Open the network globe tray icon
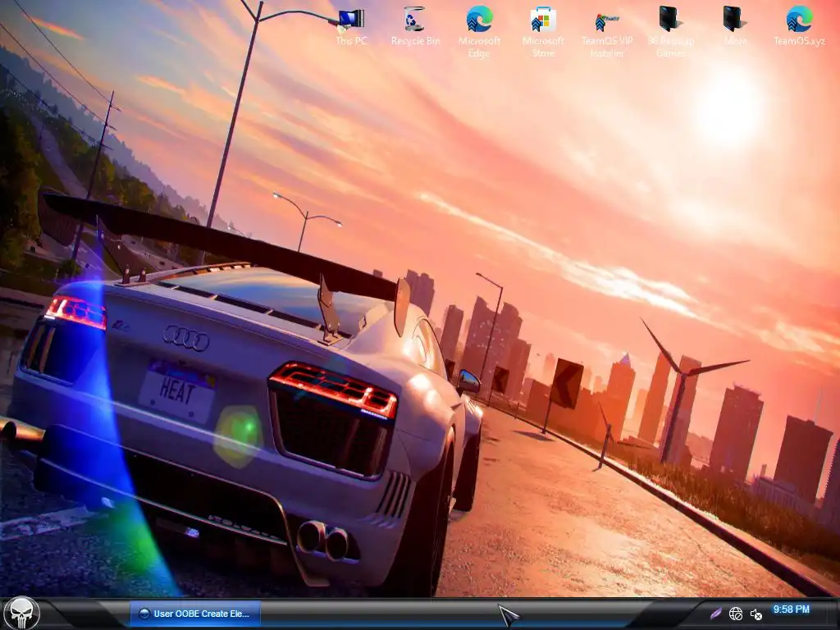840x630 pixels. tap(736, 614)
